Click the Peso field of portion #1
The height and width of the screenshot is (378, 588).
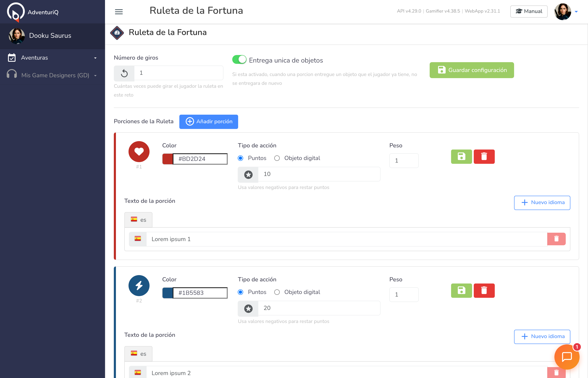pyautogui.click(x=404, y=160)
